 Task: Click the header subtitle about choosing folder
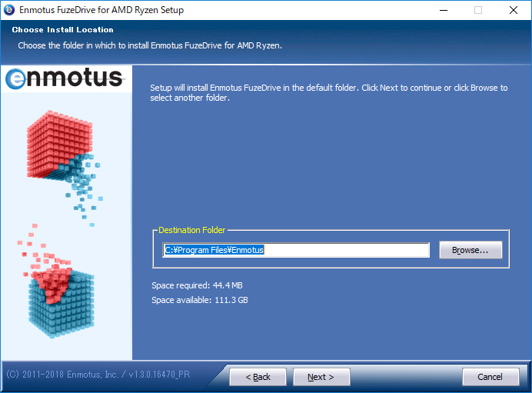click(150, 45)
